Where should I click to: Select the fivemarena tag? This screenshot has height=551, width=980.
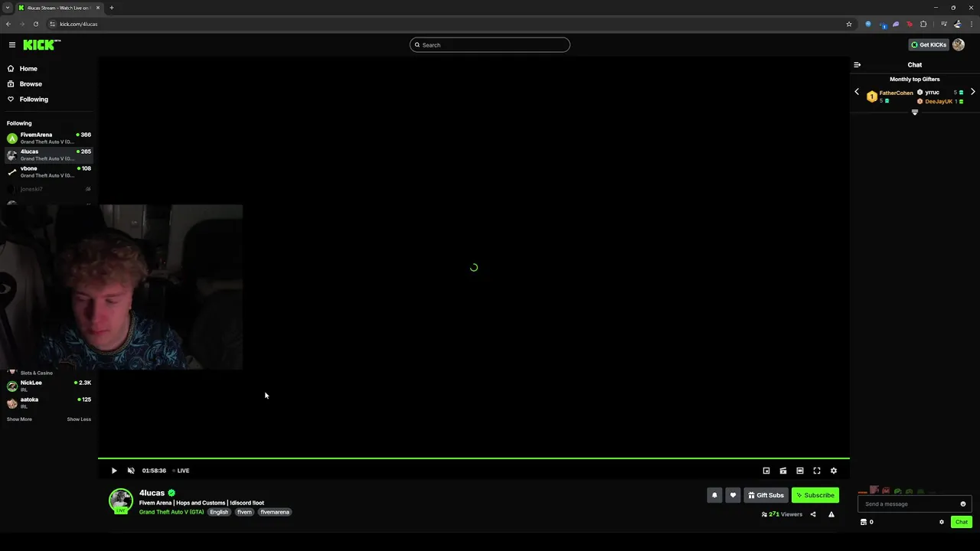coord(275,512)
